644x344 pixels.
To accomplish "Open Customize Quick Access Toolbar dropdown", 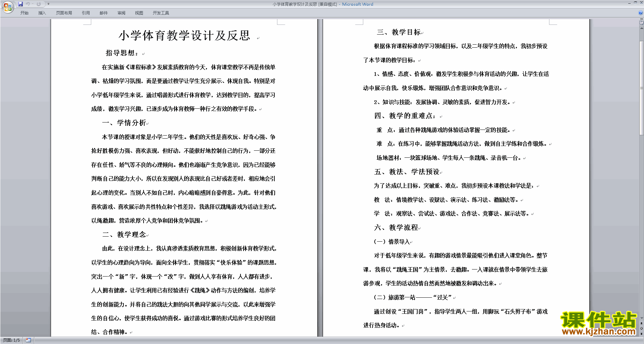I will click(48, 4).
